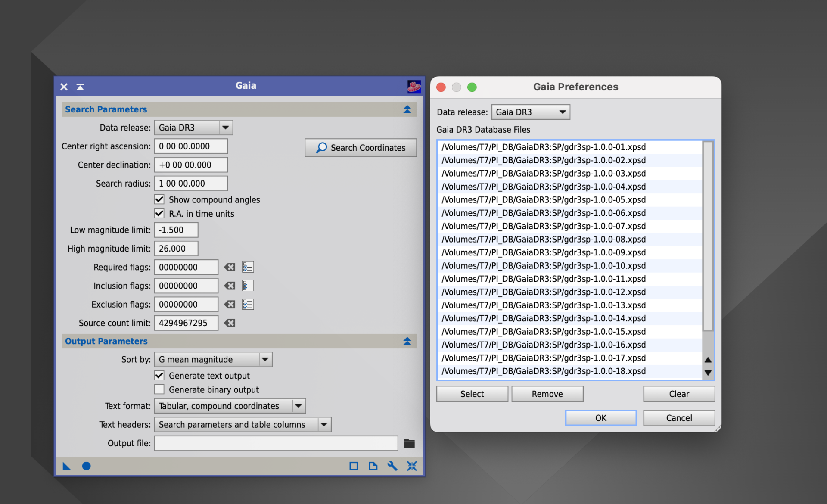Select file gdr3sp-1.0.0-18.xpsd in the list
Screen dimensions: 827x504
tap(570, 371)
